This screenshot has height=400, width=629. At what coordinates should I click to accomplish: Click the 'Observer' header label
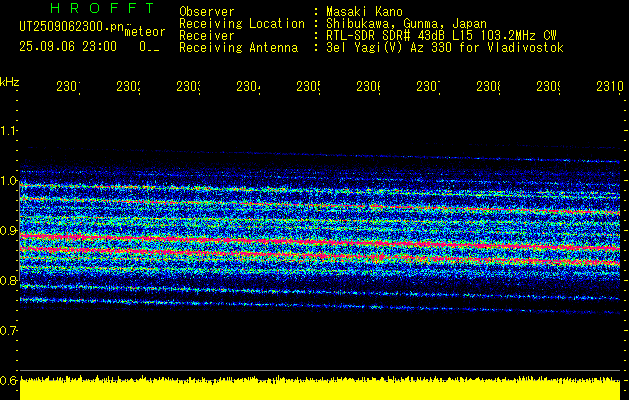tap(207, 11)
